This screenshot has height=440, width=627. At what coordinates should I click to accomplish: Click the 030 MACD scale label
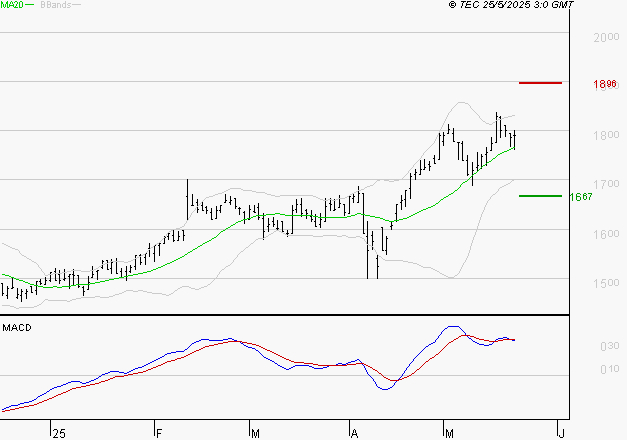click(610, 346)
